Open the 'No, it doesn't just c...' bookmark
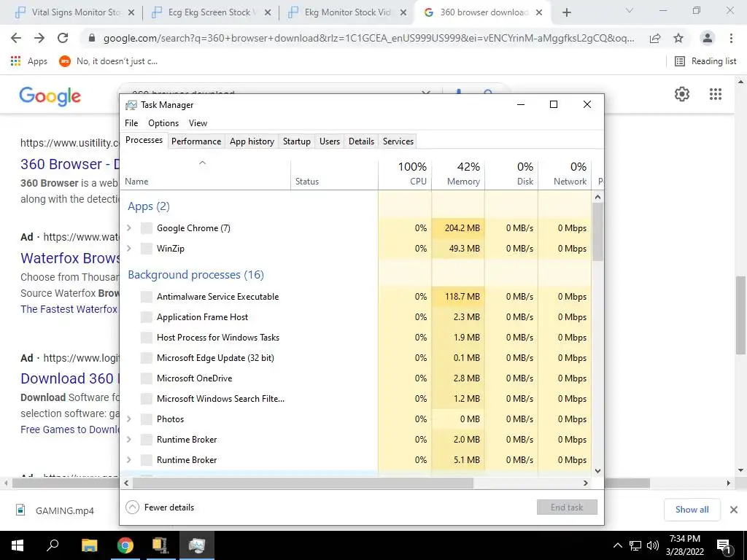This screenshot has width=747, height=560. pos(109,61)
